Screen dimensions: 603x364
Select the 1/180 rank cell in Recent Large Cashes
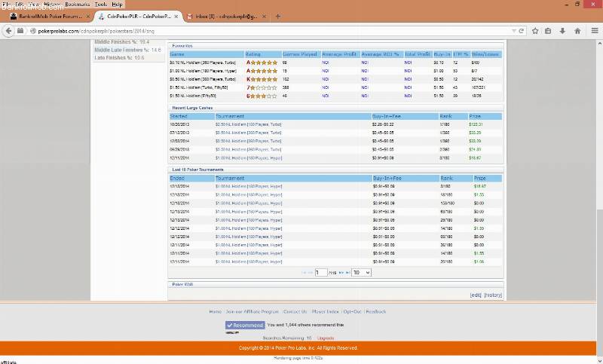pos(444,124)
